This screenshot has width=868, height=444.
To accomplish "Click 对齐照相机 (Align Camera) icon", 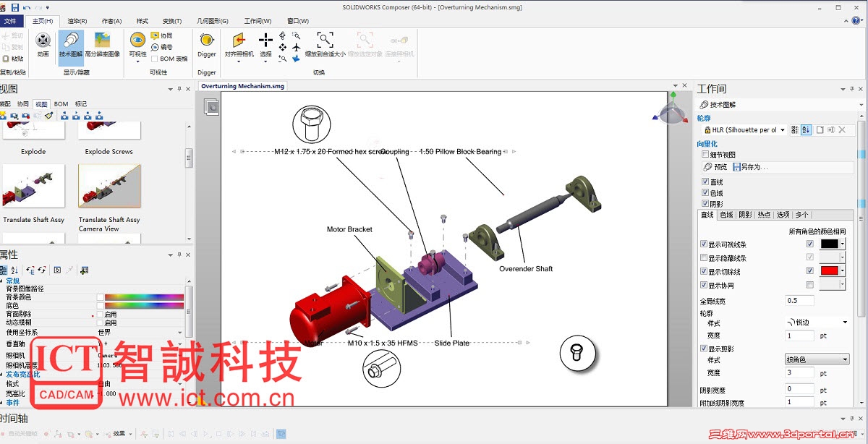I will click(x=239, y=40).
